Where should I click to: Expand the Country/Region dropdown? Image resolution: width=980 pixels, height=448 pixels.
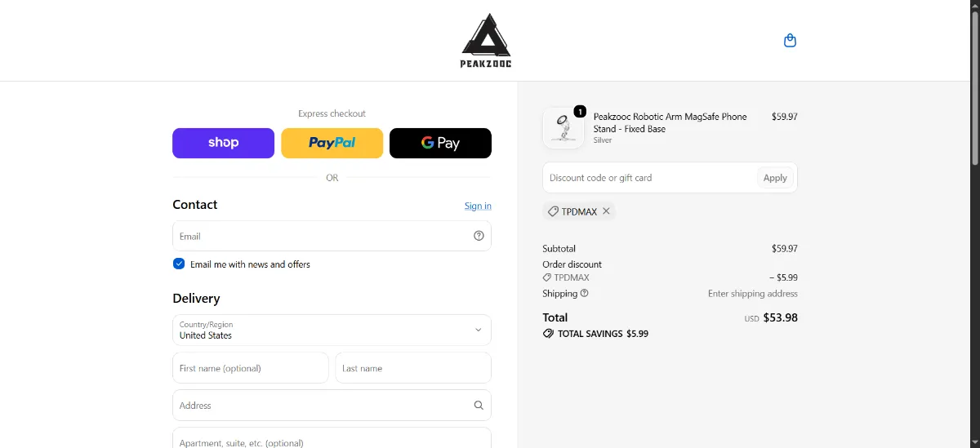click(x=332, y=330)
